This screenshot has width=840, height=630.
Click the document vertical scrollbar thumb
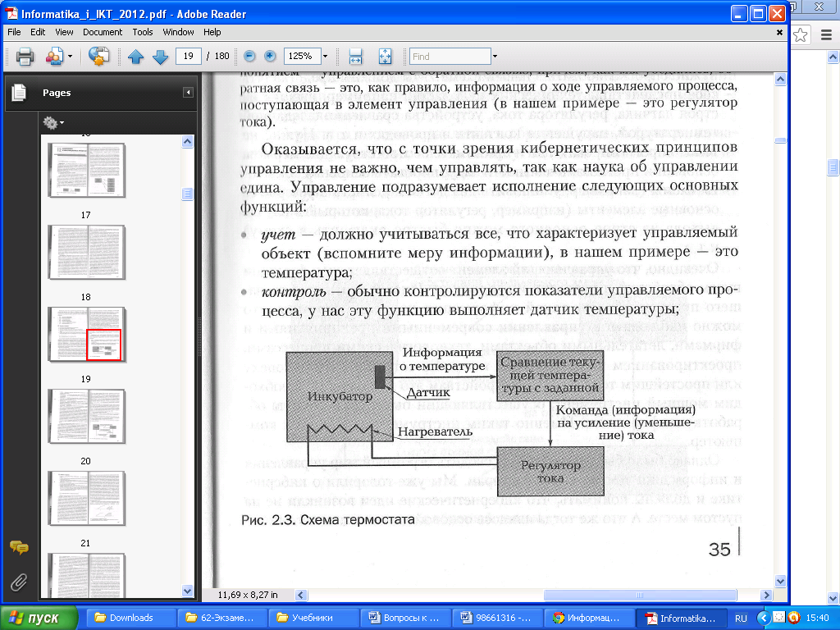tap(781, 141)
